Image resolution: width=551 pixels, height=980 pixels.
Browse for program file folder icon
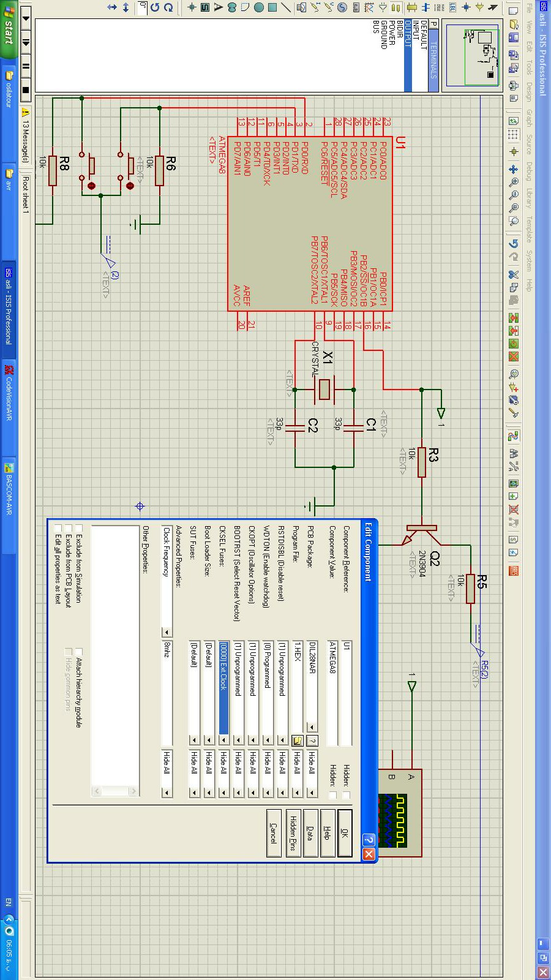click(298, 741)
